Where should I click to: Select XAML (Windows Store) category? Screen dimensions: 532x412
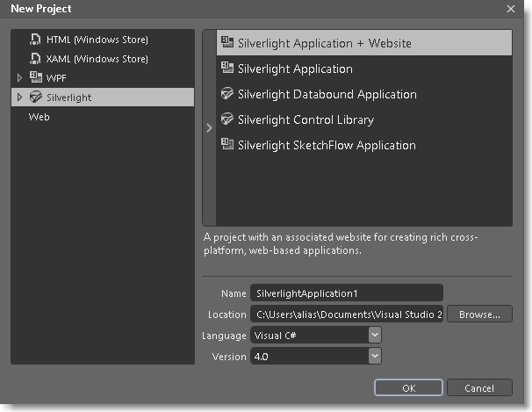97,59
